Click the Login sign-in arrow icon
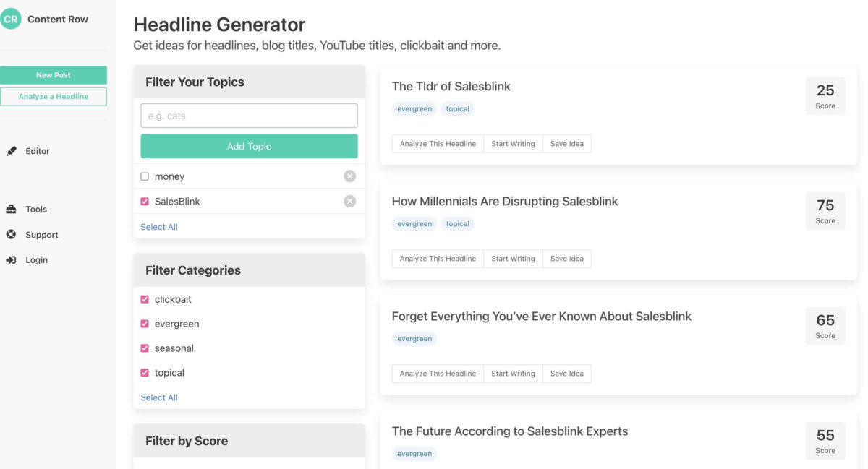Image resolution: width=868 pixels, height=469 pixels. (x=10, y=260)
